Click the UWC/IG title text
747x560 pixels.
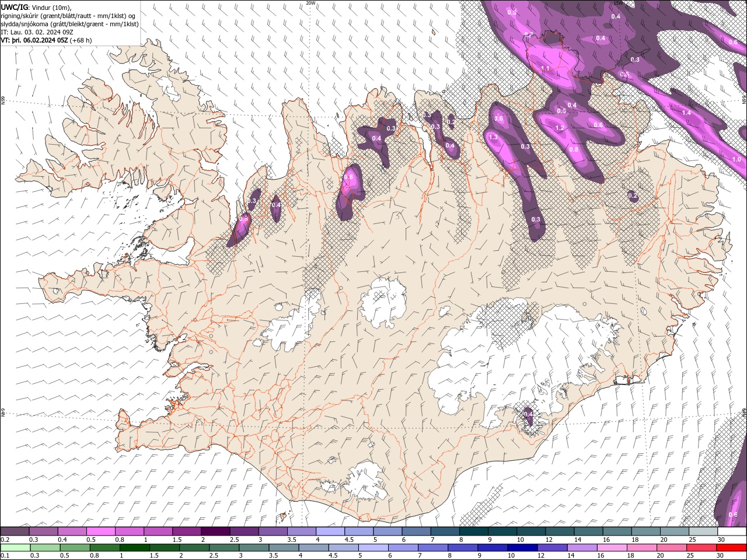click(x=15, y=6)
